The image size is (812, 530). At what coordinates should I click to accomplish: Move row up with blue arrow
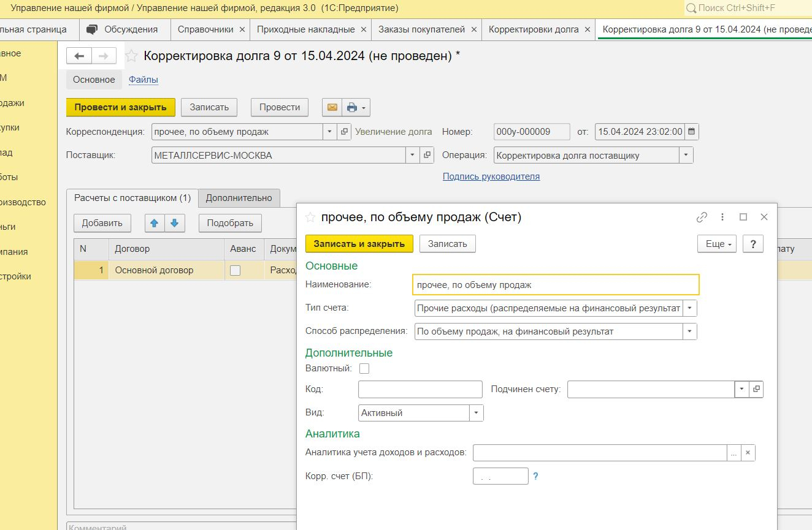154,223
